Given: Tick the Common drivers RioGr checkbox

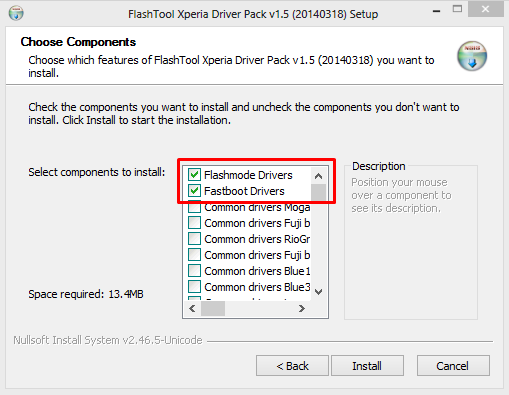Looking at the screenshot, I should click(194, 239).
